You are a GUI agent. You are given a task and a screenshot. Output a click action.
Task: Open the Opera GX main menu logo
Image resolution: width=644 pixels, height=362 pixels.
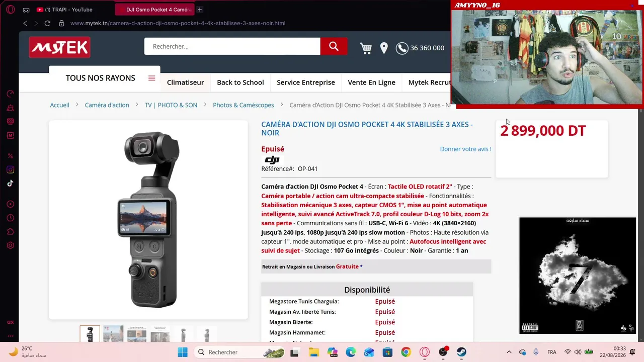[10, 10]
